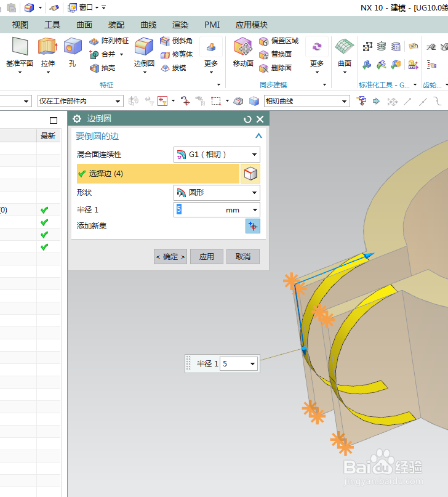Click the blue arrow icon in selection bar
The width and height of the screenshot is (448, 497).
coord(376,101)
